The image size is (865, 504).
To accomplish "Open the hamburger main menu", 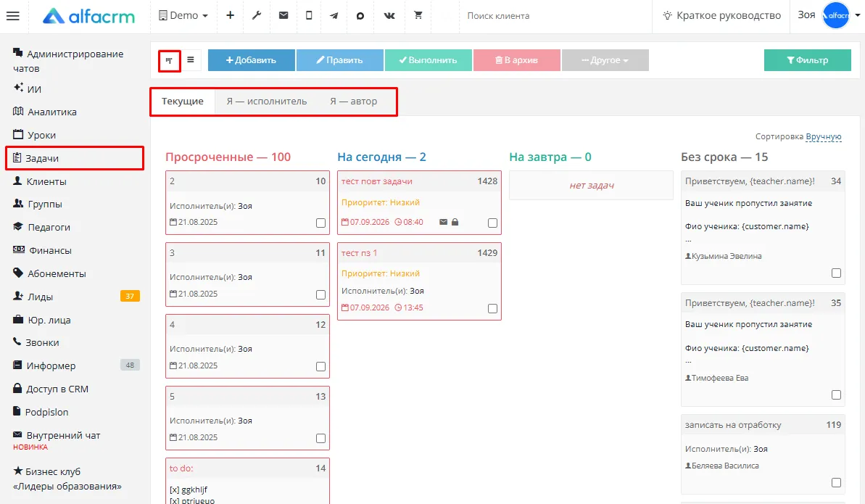I will point(12,16).
